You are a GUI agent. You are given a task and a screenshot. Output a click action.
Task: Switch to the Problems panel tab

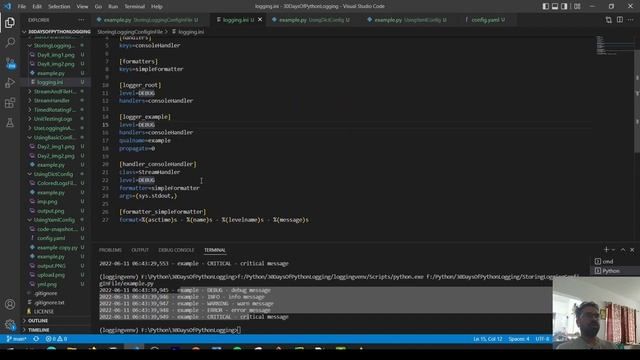coord(110,250)
